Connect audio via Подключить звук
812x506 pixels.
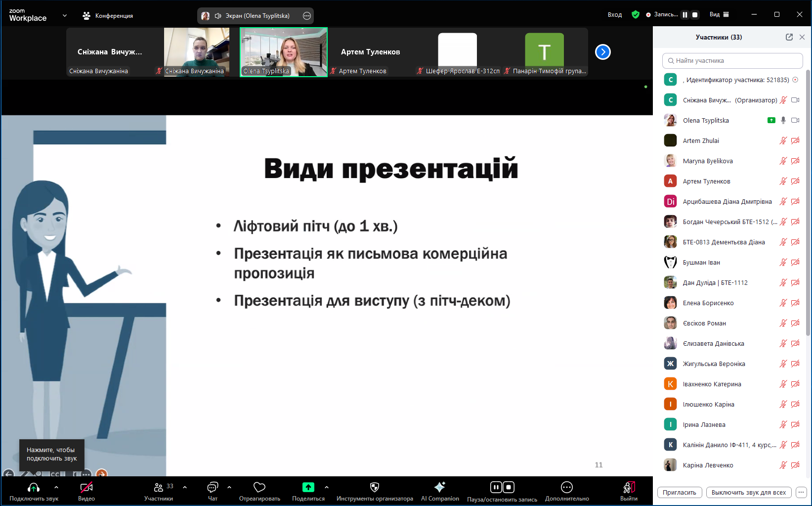coord(34,488)
